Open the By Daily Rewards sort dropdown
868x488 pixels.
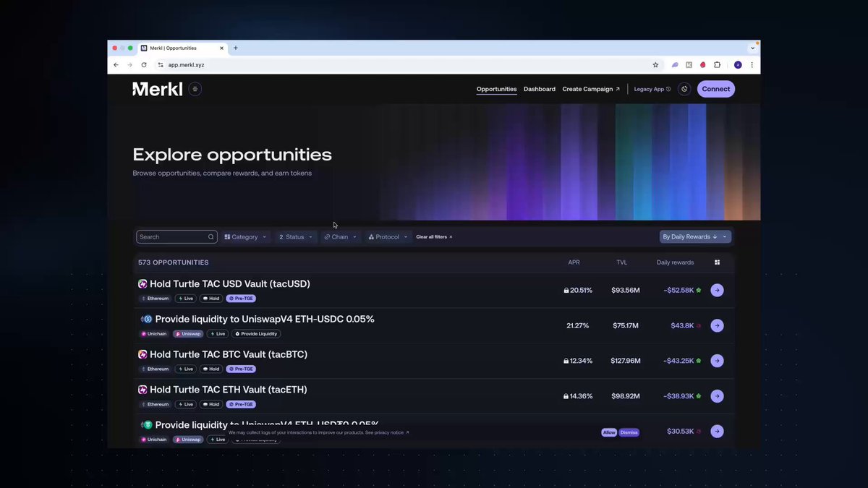[695, 236]
